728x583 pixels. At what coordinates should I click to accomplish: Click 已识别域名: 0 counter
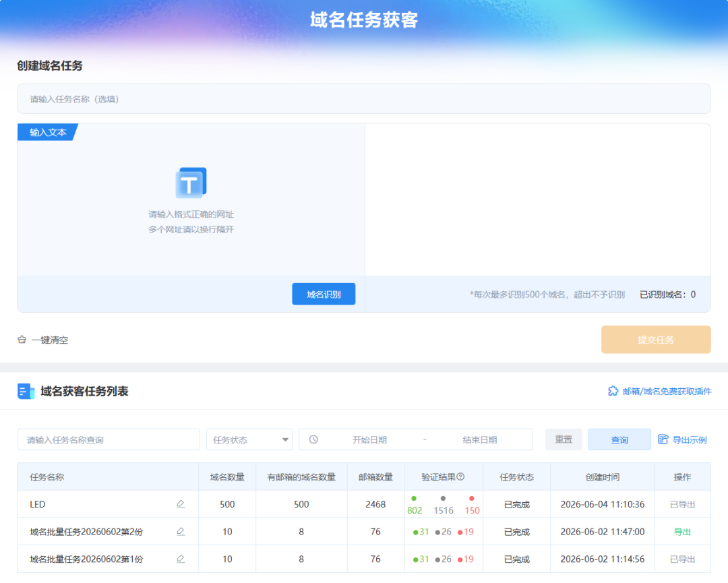[667, 295]
